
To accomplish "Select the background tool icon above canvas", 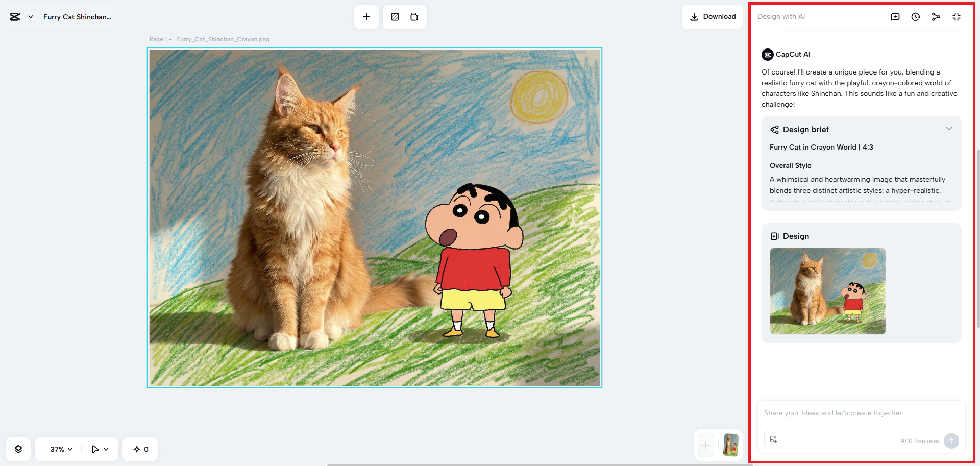I will tap(395, 17).
